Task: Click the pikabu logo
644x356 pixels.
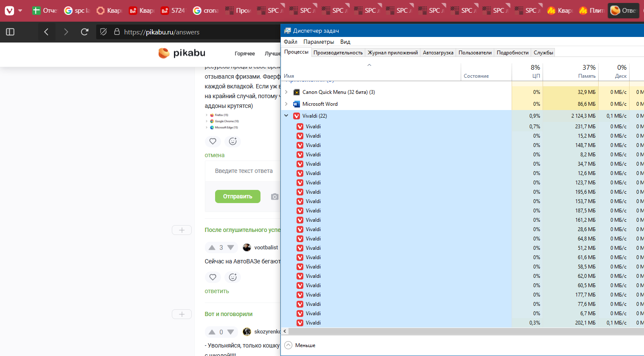Action: tap(182, 53)
